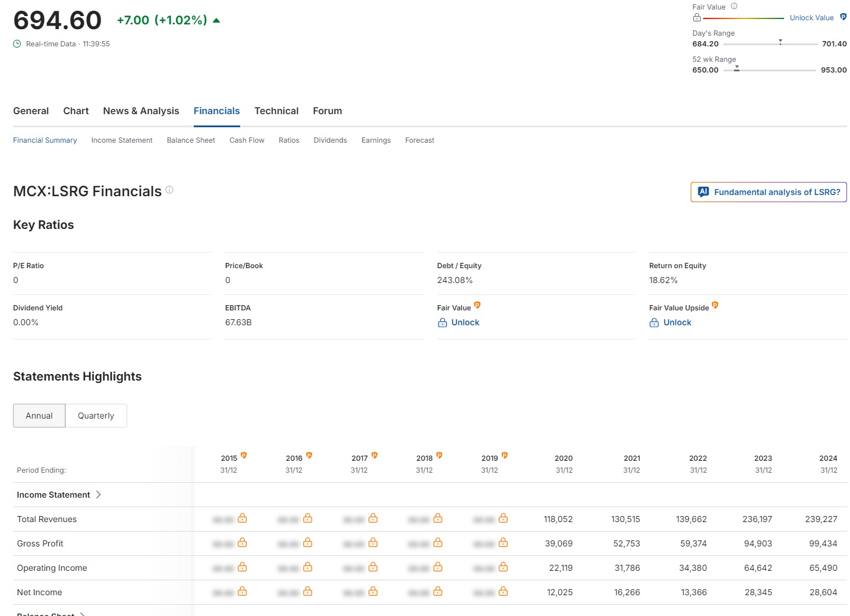Click lock icon for 2016 Total Revenues
The image size is (850, 616).
pyautogui.click(x=308, y=518)
